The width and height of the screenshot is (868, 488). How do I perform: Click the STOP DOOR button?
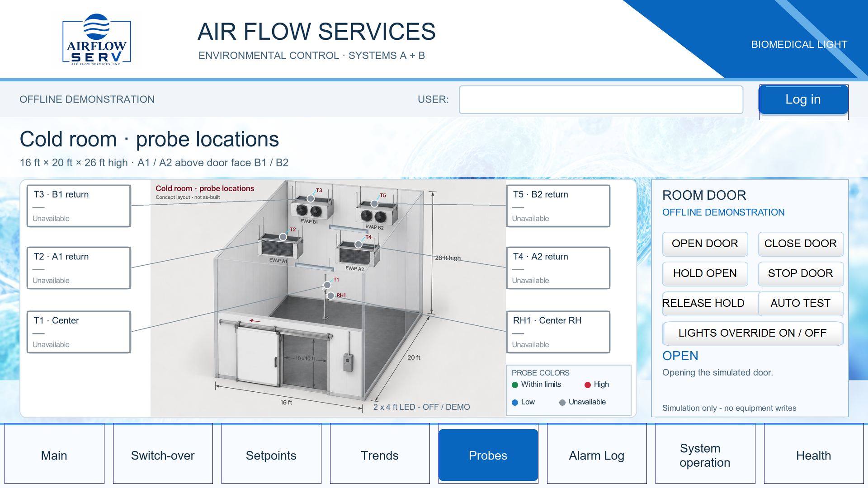[801, 274]
